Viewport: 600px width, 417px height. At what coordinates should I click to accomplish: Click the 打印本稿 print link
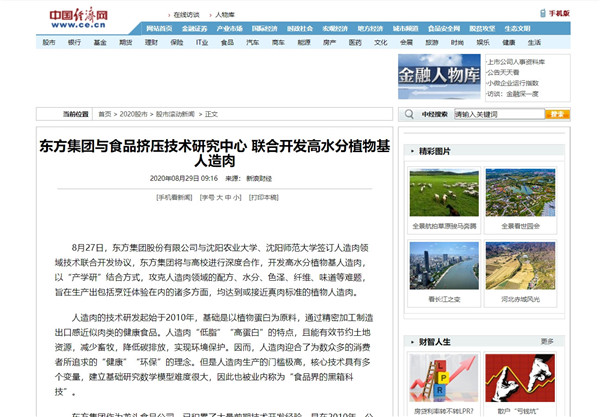tap(264, 197)
